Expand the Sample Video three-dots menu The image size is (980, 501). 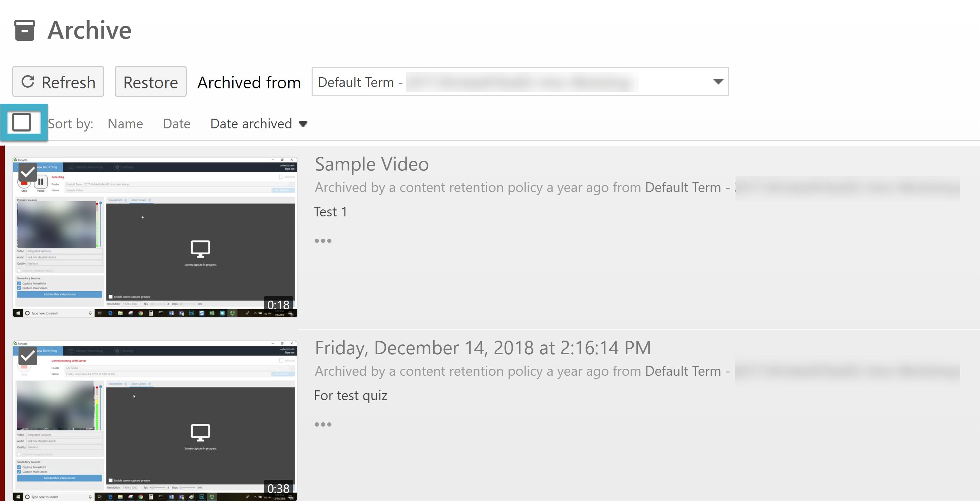[323, 241]
